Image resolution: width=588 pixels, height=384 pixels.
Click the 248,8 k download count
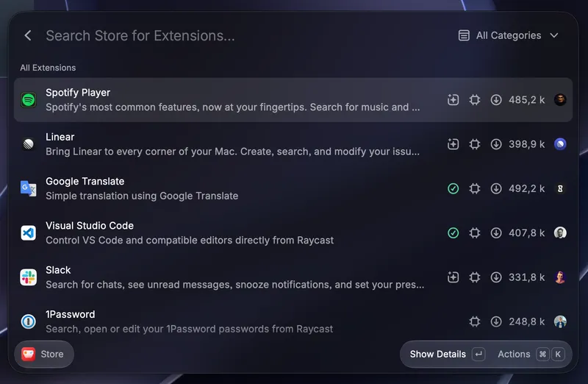point(526,321)
